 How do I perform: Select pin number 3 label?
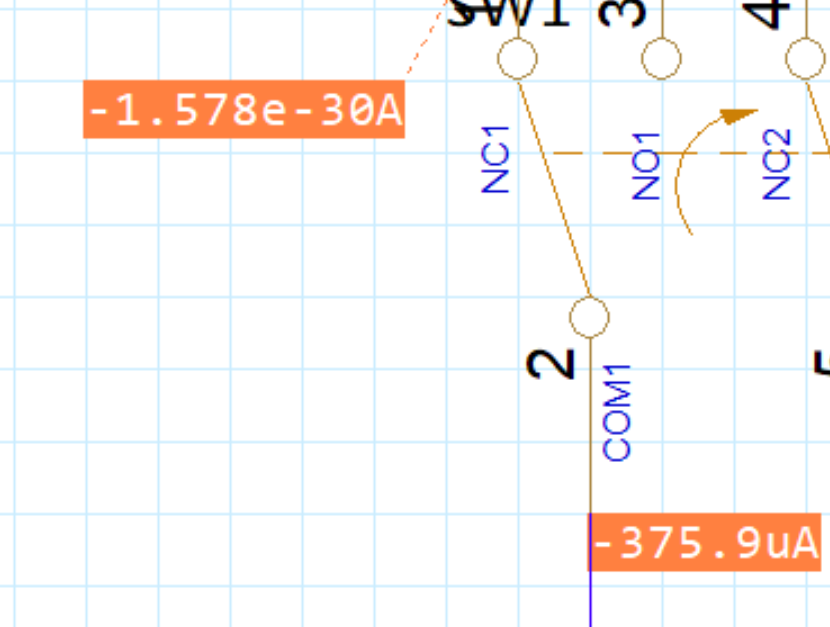click(622, 12)
